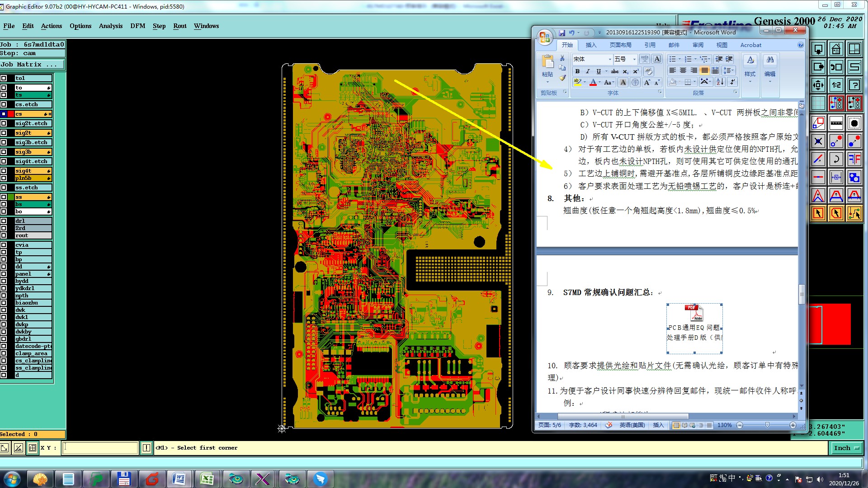Click the grid display icon

pyautogui.click(x=818, y=103)
